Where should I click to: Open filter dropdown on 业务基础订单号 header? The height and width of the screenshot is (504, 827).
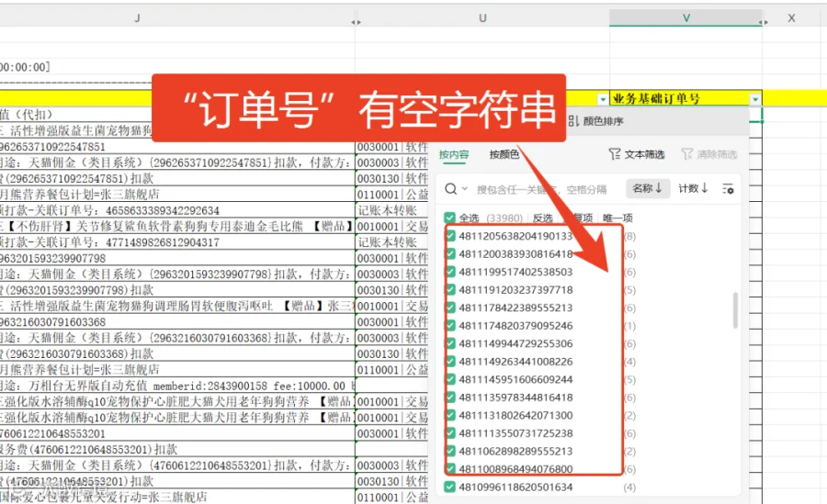[x=755, y=98]
